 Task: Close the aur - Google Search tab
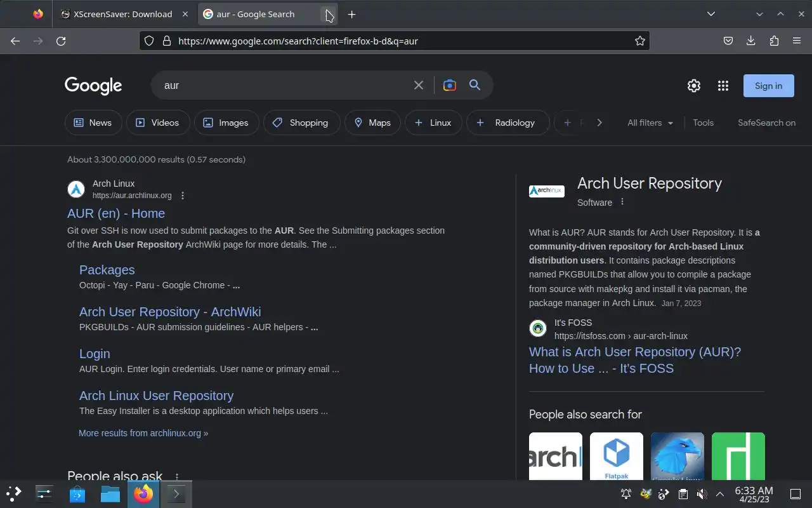click(327, 14)
